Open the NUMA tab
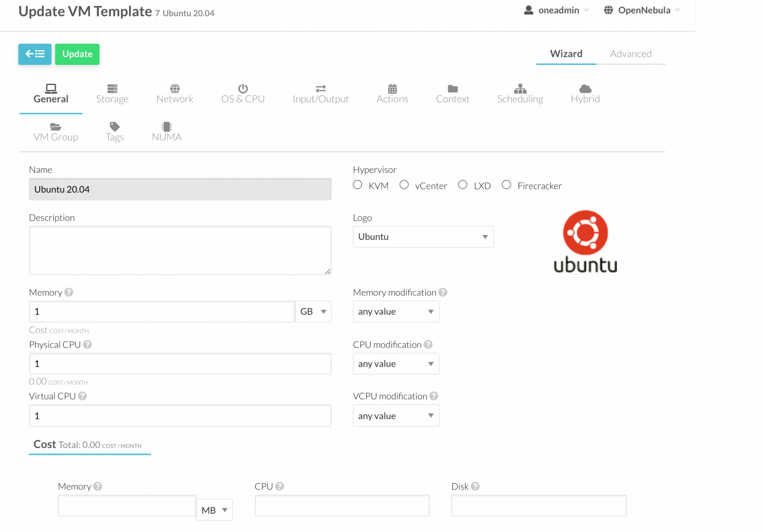Image resolution: width=763 pixels, height=532 pixels. click(x=166, y=132)
